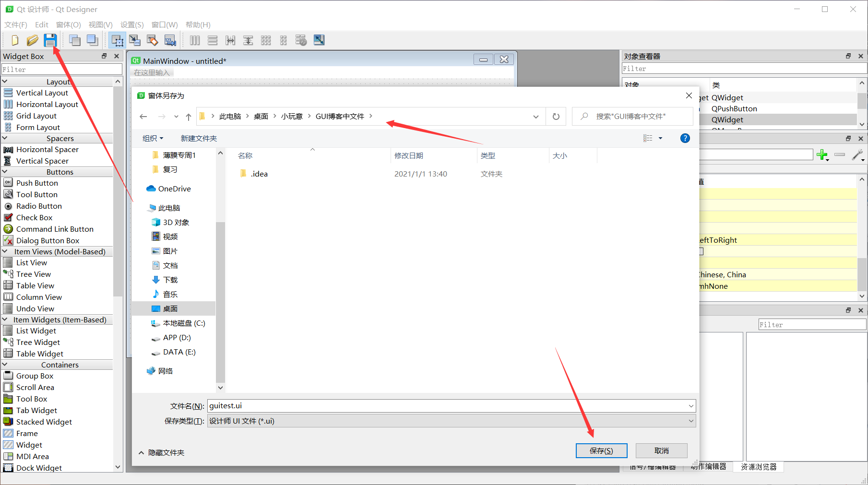This screenshot has width=868, height=485.
Task: Click the 保存(S) button
Action: (601, 450)
